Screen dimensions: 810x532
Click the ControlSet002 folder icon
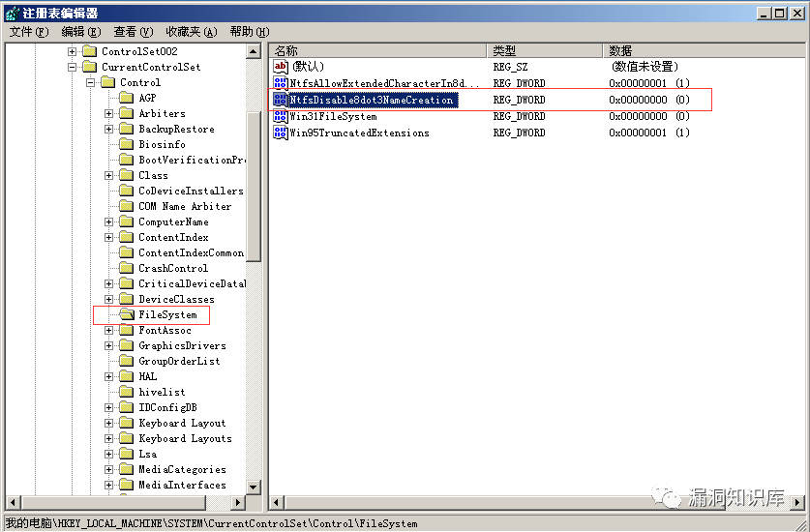click(90, 51)
